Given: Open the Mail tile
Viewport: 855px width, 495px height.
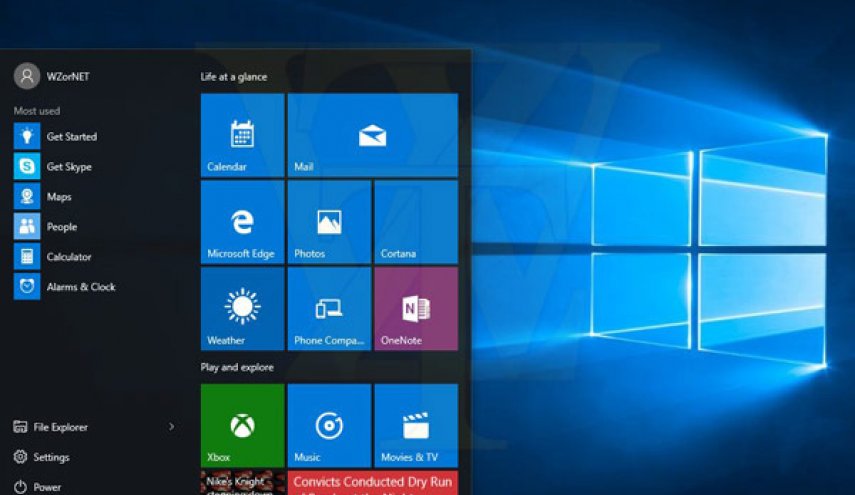Looking at the screenshot, I should 373,135.
